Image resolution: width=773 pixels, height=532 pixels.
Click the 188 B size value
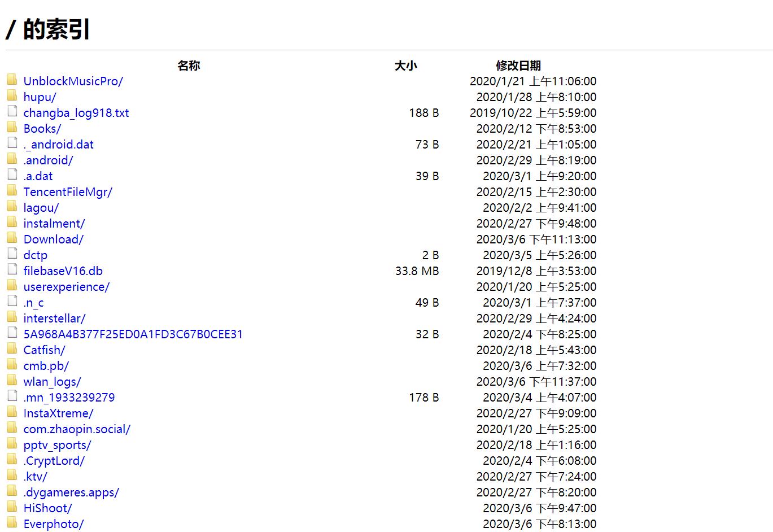click(424, 113)
